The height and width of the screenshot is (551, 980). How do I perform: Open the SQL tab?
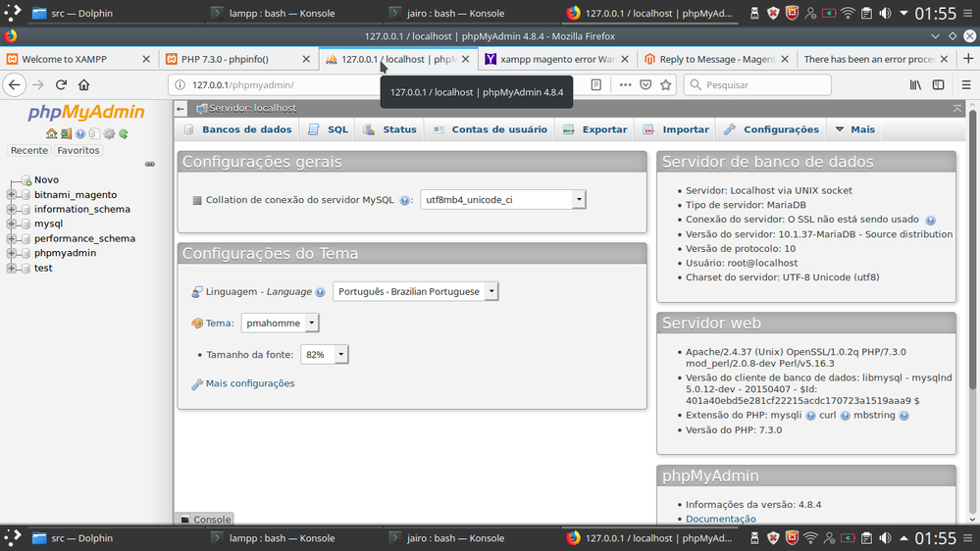tap(329, 129)
